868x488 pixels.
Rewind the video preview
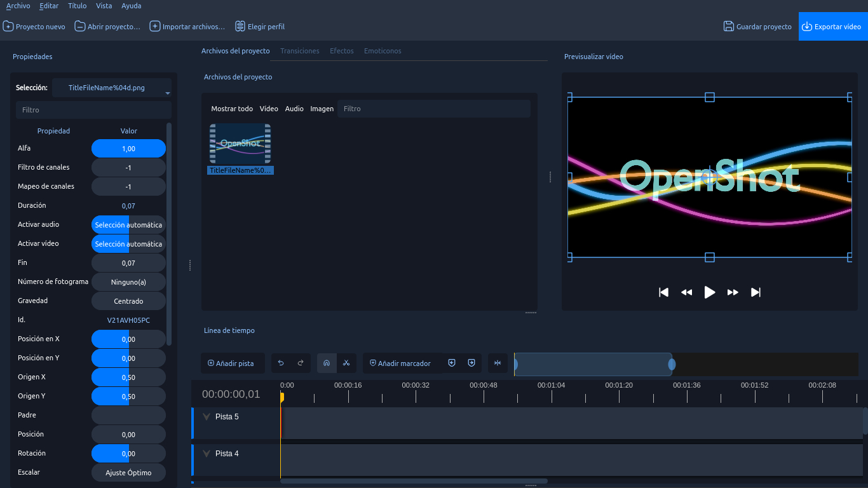coord(686,292)
